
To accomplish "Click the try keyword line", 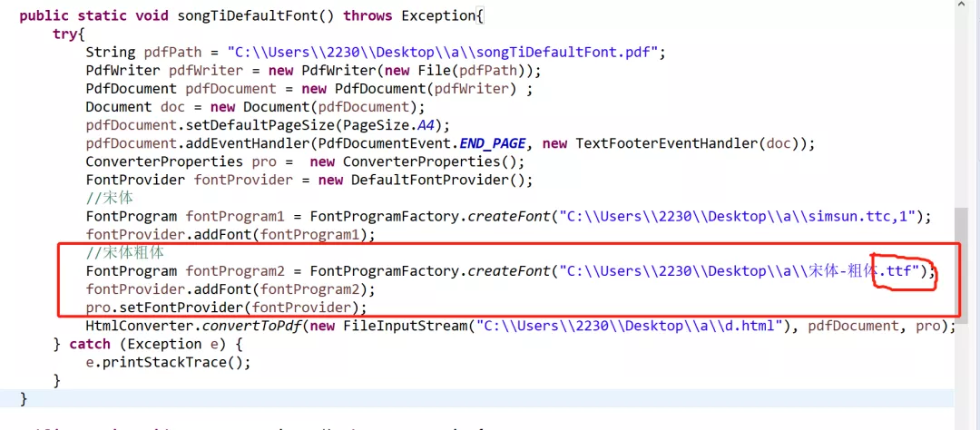I will tap(69, 34).
